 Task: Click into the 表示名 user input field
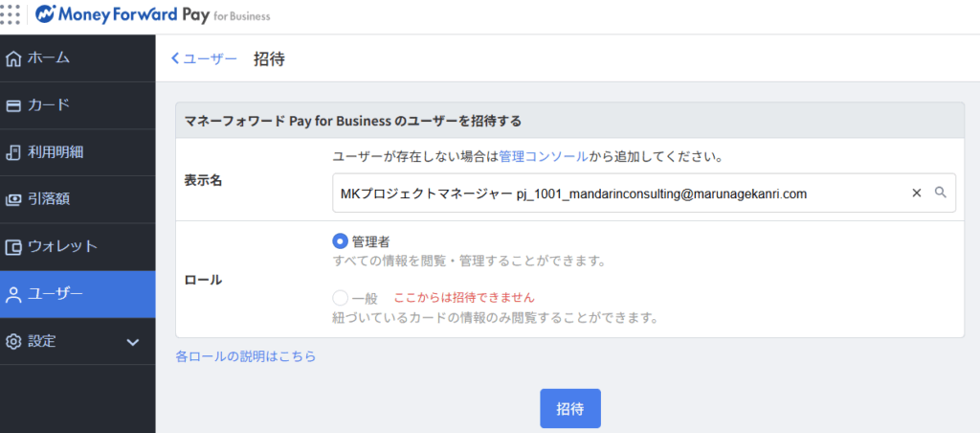612,193
